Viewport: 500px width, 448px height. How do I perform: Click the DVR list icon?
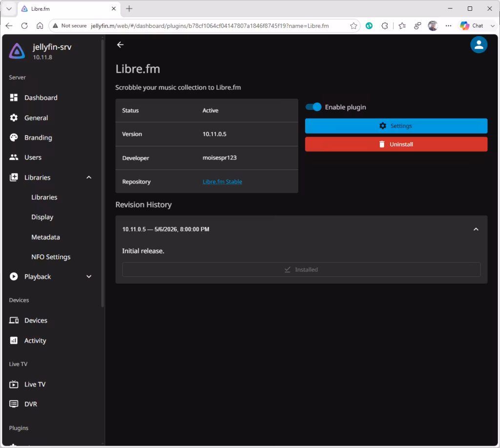pyautogui.click(x=14, y=404)
